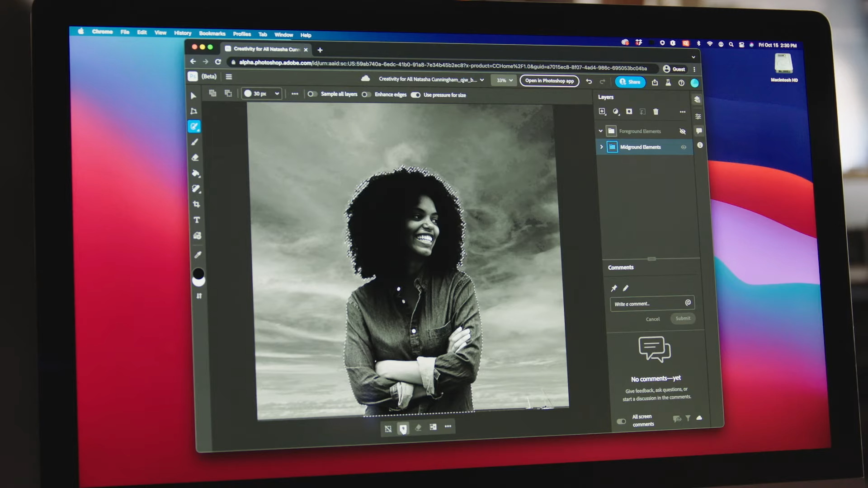Image resolution: width=868 pixels, height=488 pixels.
Task: Click the export icon beside Share
Action: point(655,82)
